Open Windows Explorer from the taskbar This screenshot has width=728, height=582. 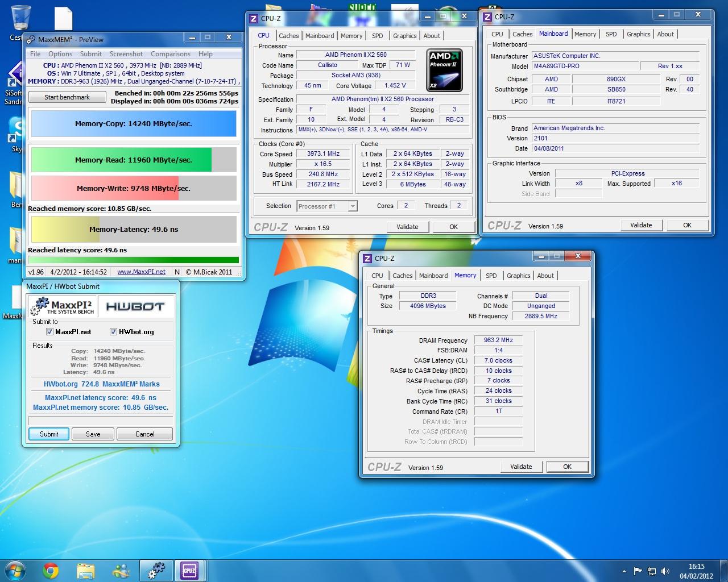tap(86, 571)
